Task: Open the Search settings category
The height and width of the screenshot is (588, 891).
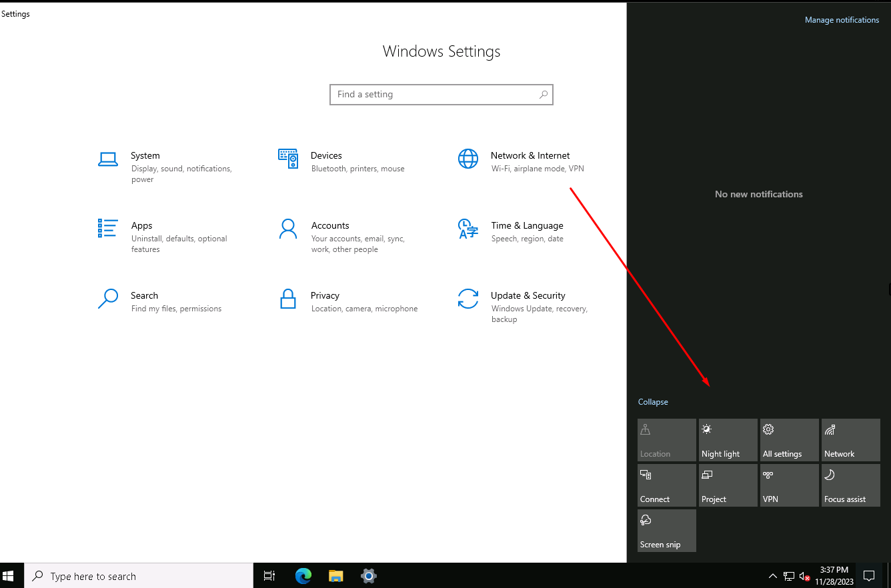Action: coord(144,296)
